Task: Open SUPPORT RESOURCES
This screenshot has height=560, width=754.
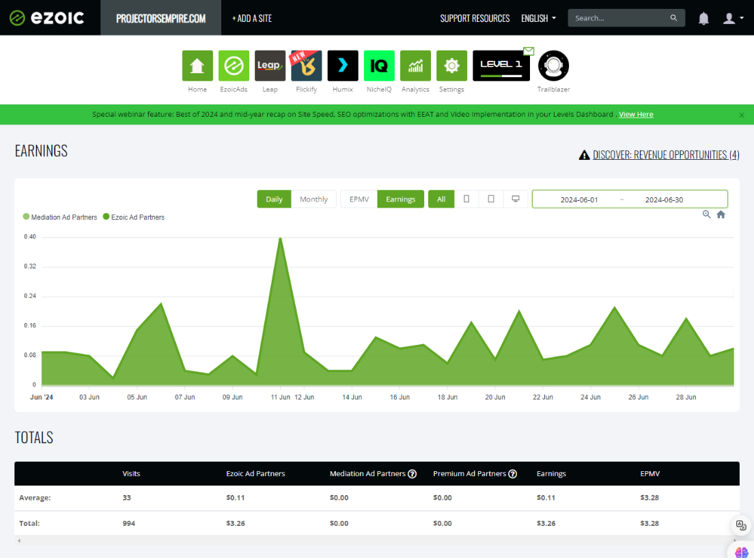Action: point(475,18)
